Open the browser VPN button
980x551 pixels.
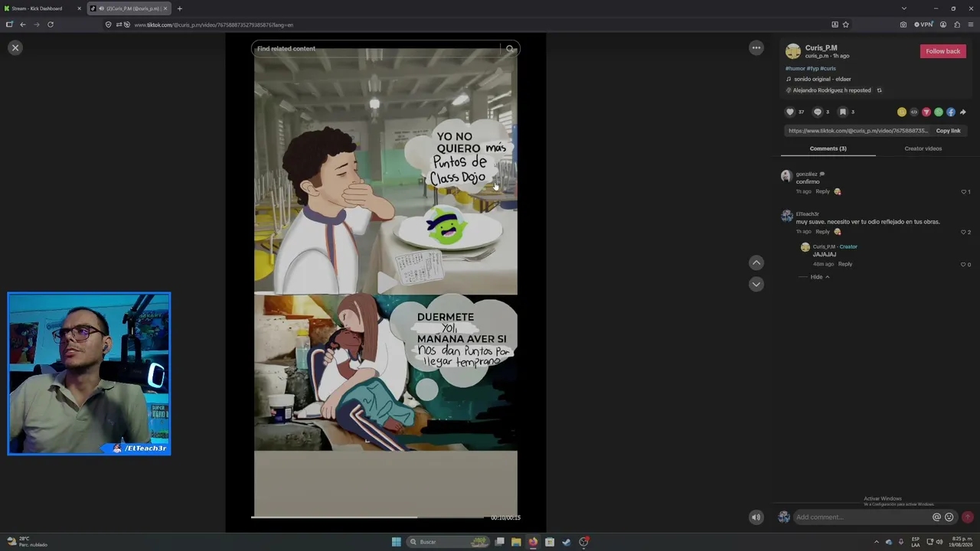coord(923,24)
